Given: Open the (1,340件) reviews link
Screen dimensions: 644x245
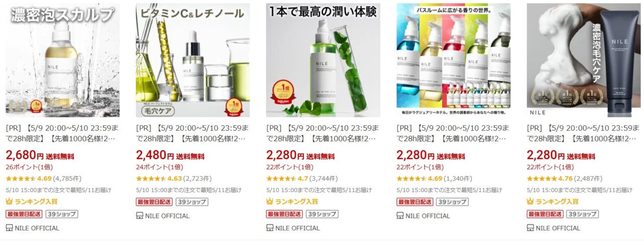Looking at the screenshot, I should pos(458,178).
